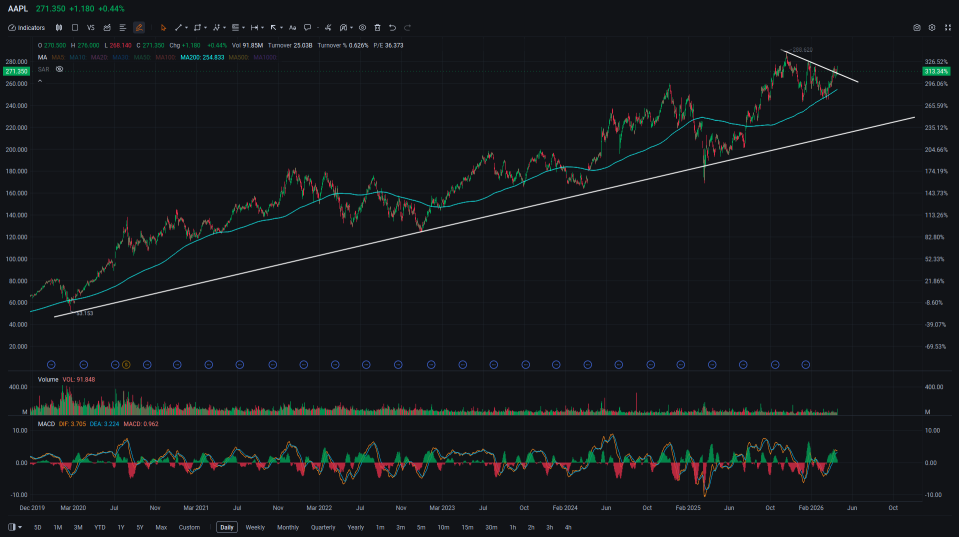Select the Daily timeframe tab
This screenshot has height=537, width=959.
click(x=227, y=527)
